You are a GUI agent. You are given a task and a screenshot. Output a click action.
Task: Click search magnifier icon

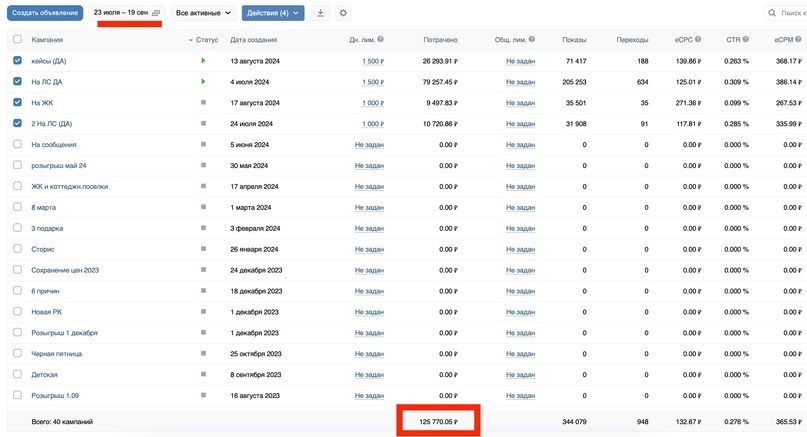[x=772, y=13]
